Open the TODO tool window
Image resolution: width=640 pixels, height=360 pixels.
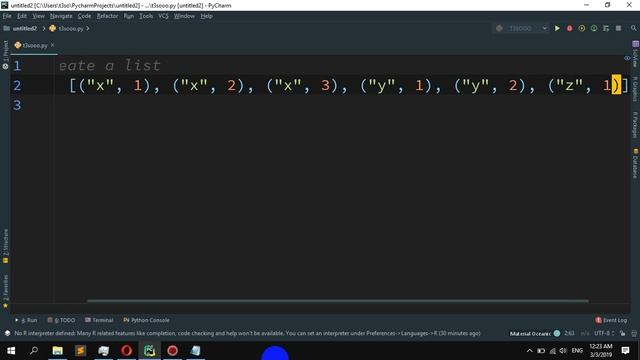[61, 320]
